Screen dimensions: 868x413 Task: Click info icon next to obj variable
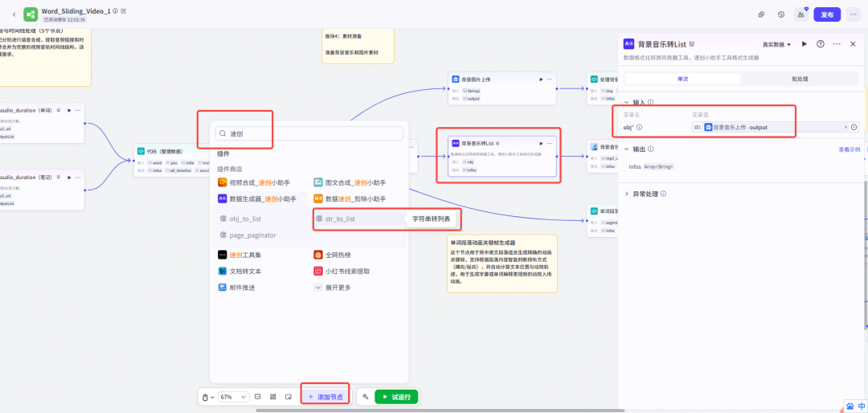pyautogui.click(x=639, y=127)
